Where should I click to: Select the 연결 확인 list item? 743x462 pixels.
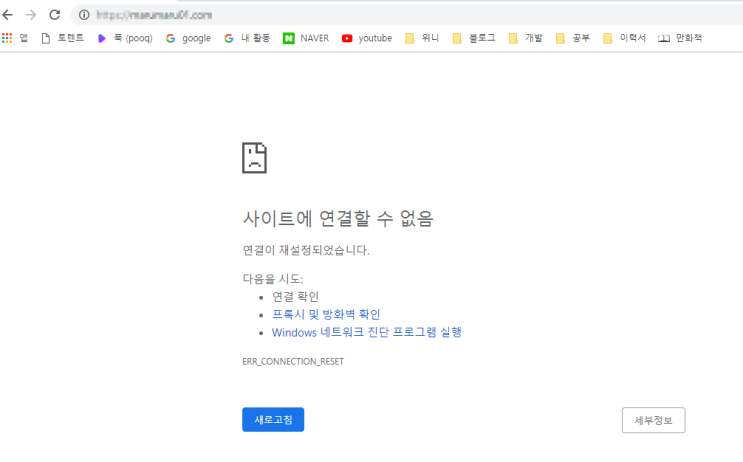(295, 297)
